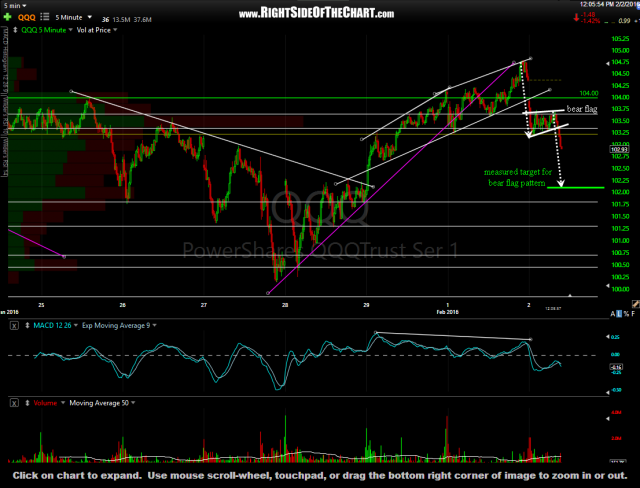Open the 5 min dropdown in the top corner
The height and width of the screenshot is (488, 640).
point(15,5)
